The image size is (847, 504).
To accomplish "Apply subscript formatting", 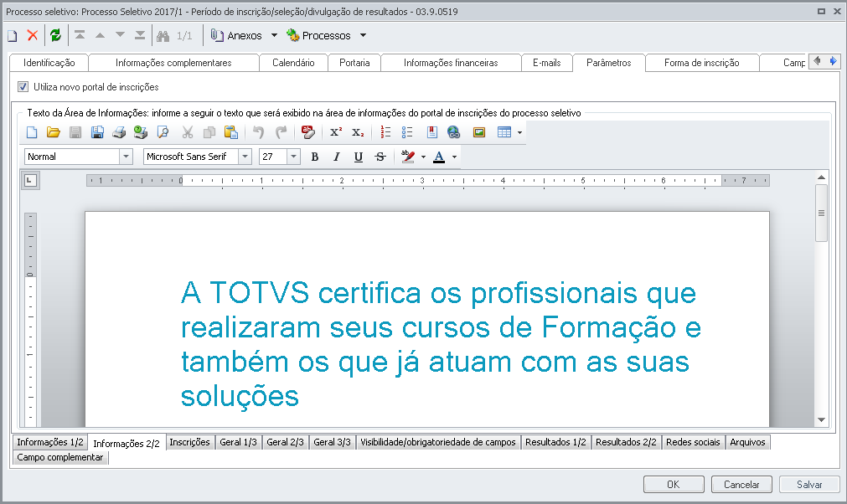I will click(358, 132).
